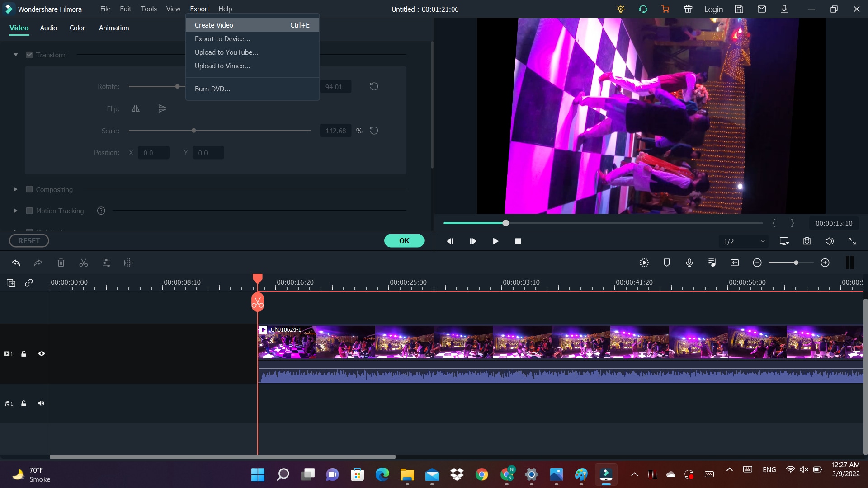Image resolution: width=868 pixels, height=488 pixels.
Task: Click the flip horizontal icon
Action: (x=136, y=108)
